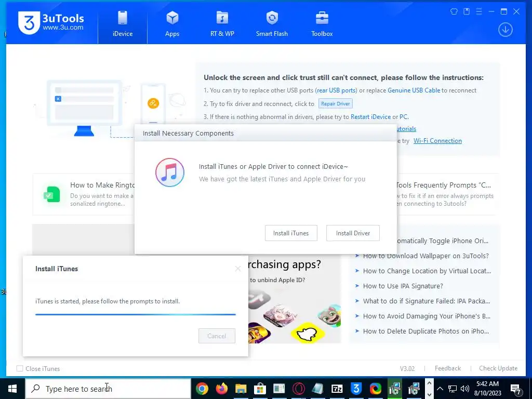Open 7-Zip from taskbar
Image resolution: width=532 pixels, height=399 pixels.
point(337,389)
